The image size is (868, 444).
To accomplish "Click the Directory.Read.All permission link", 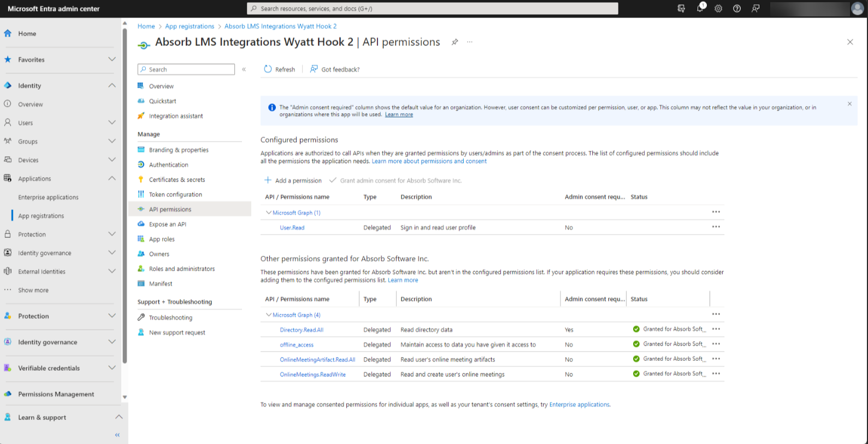I will click(x=302, y=330).
